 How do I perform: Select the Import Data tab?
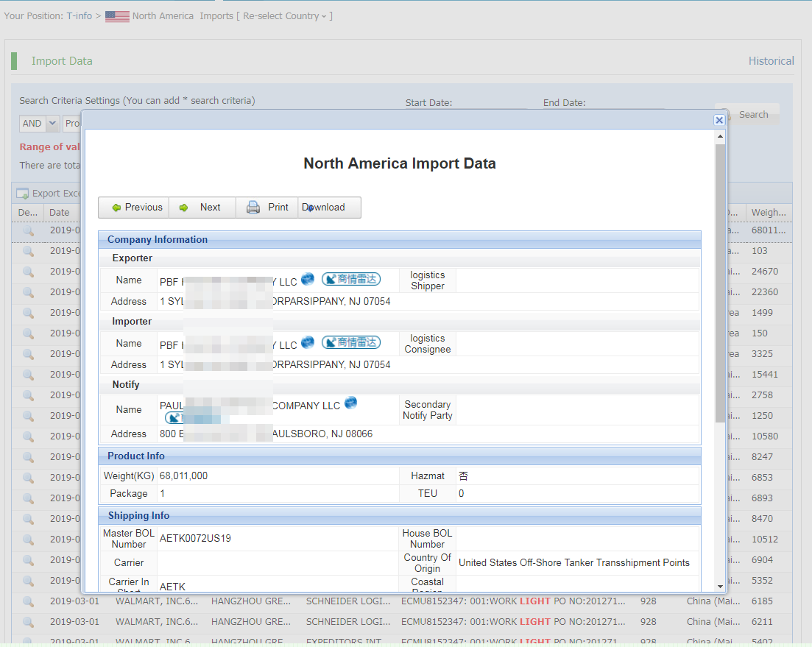click(62, 61)
